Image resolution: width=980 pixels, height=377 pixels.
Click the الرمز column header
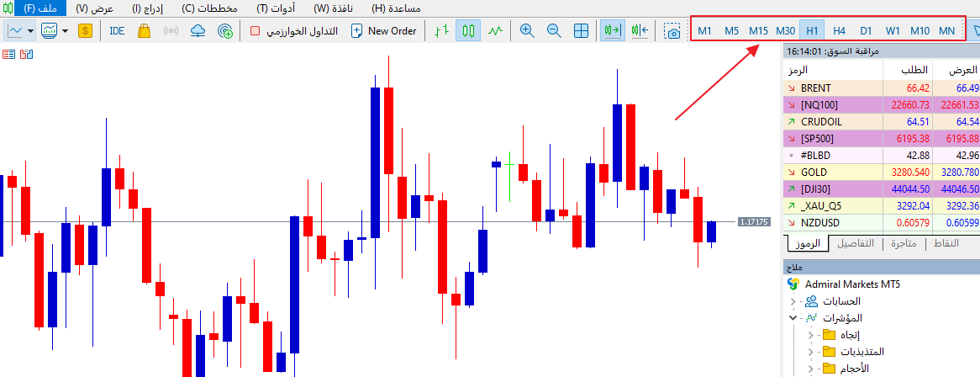[833, 70]
